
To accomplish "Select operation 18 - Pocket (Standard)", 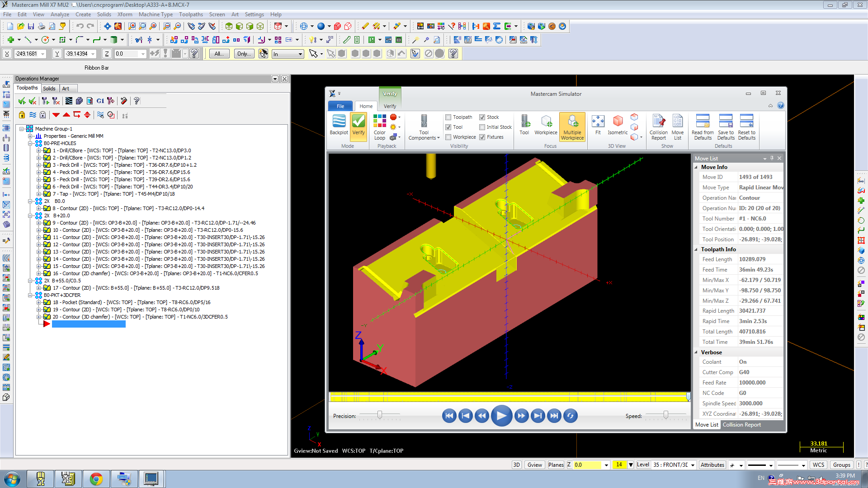I will (x=132, y=302).
